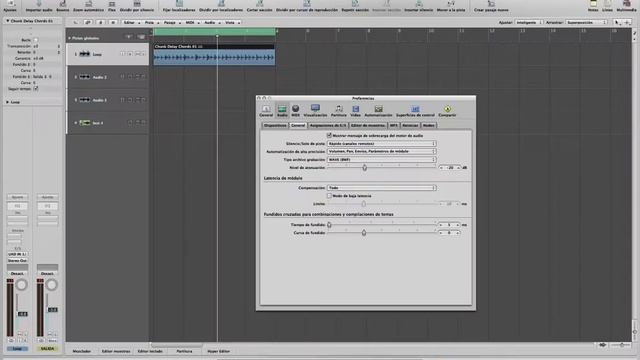Click the Loop track waveform icon

[x=84, y=54]
